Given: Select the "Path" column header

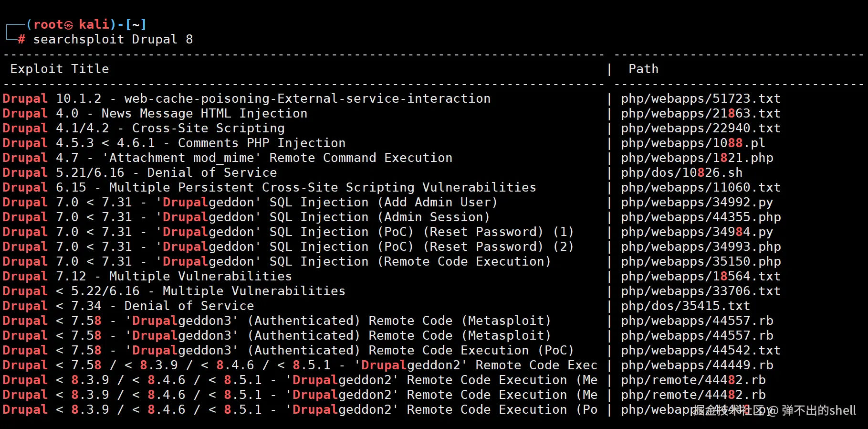Looking at the screenshot, I should click(643, 69).
